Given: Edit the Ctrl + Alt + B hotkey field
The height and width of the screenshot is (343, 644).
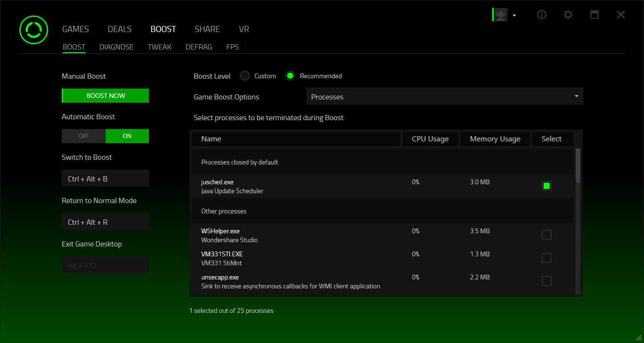Looking at the screenshot, I should coord(106,179).
